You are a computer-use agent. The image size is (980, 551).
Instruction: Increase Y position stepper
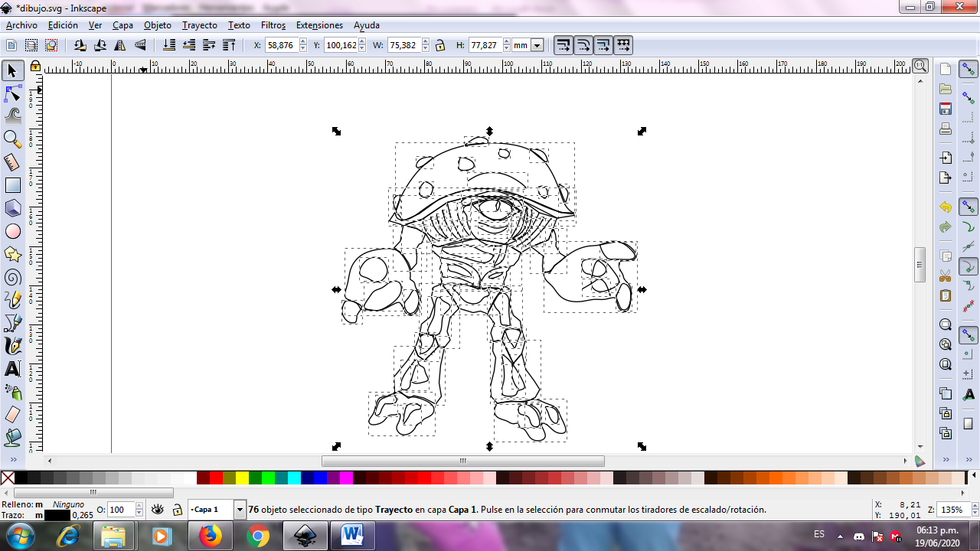pyautogui.click(x=363, y=42)
